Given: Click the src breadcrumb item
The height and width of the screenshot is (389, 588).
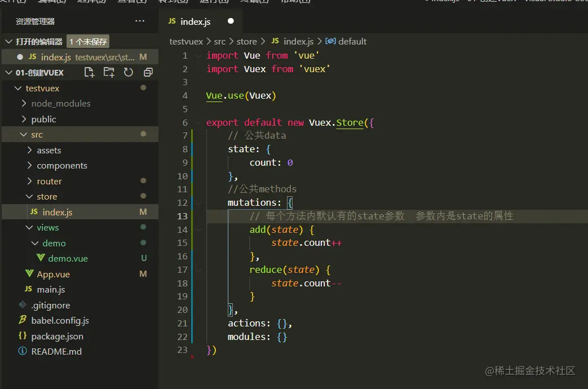Looking at the screenshot, I should 220,41.
